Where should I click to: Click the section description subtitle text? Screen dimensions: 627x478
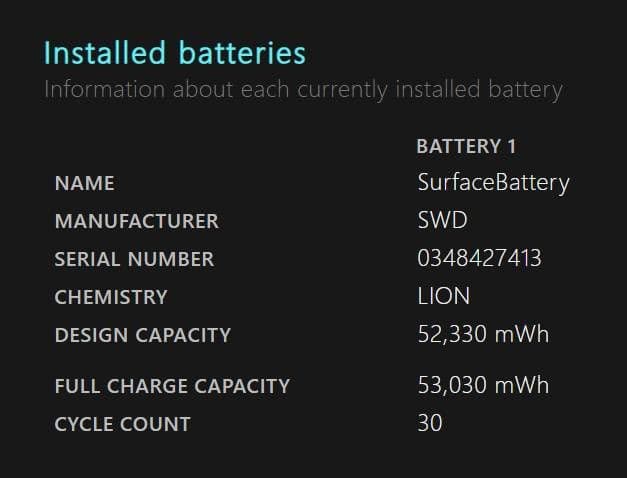pos(303,89)
